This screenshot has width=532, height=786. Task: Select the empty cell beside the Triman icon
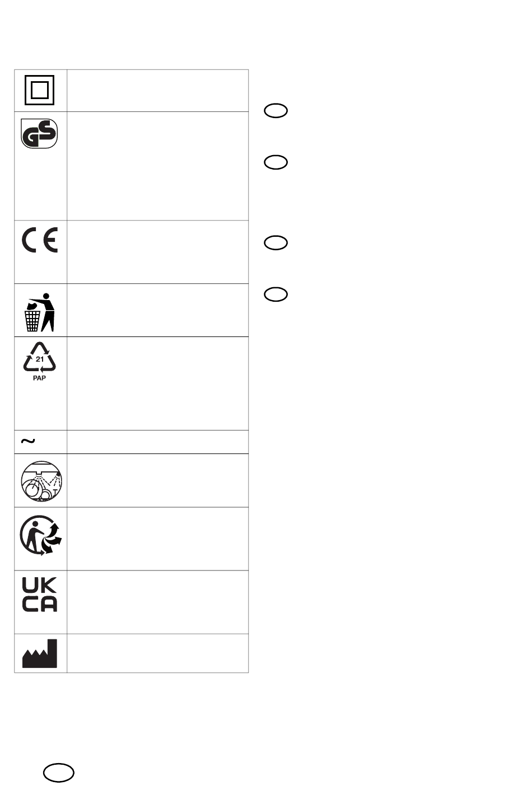coord(157,539)
